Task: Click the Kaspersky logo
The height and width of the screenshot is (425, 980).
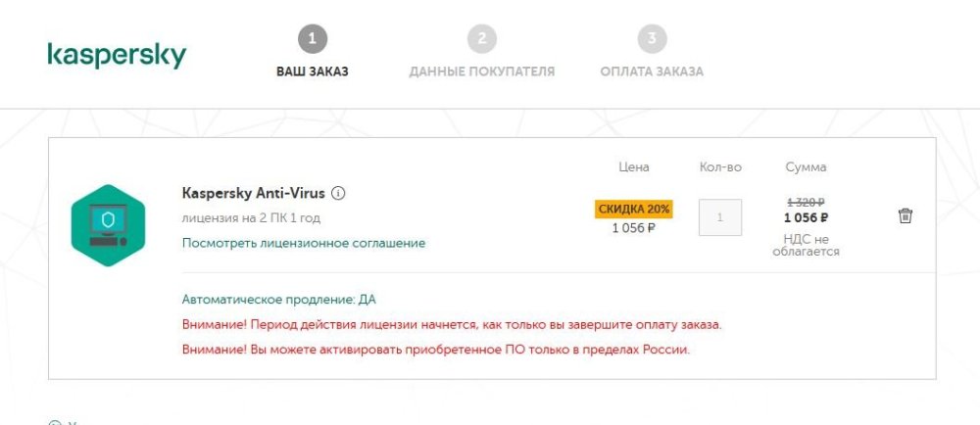Action: 117,55
